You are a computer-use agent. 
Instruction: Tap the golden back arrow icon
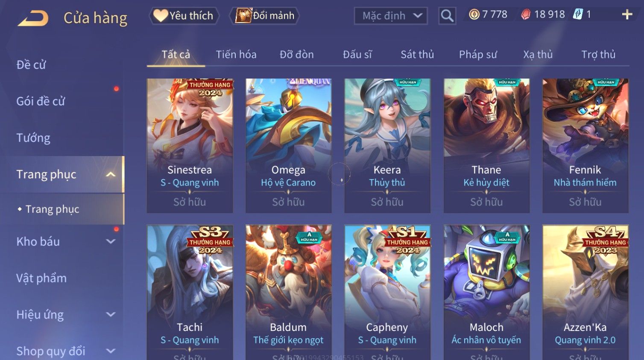33,18
